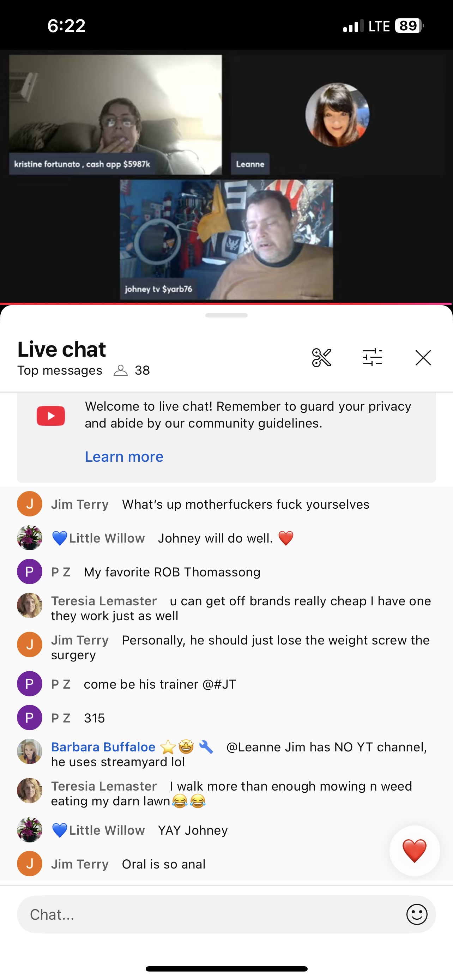The image size is (453, 980).
Task: Open the Top messages chat mode selector
Action: point(60,370)
